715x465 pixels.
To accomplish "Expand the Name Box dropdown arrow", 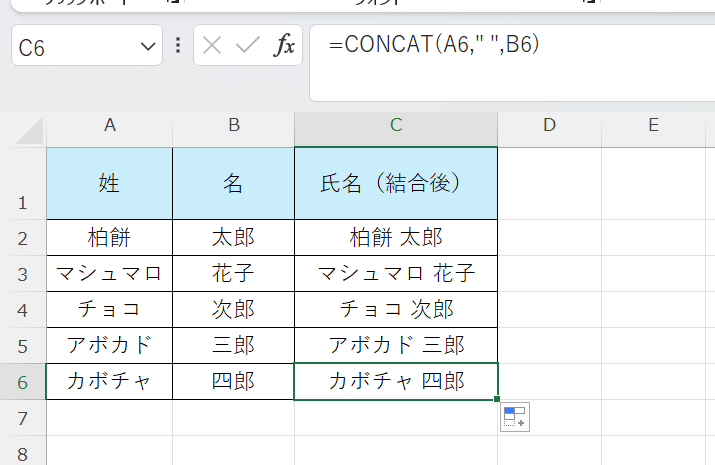I will 148,46.
